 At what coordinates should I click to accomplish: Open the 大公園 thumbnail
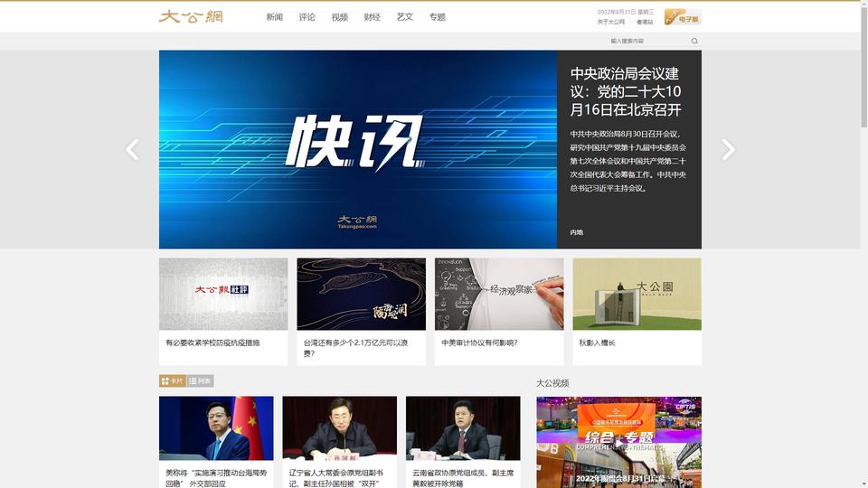click(637, 294)
